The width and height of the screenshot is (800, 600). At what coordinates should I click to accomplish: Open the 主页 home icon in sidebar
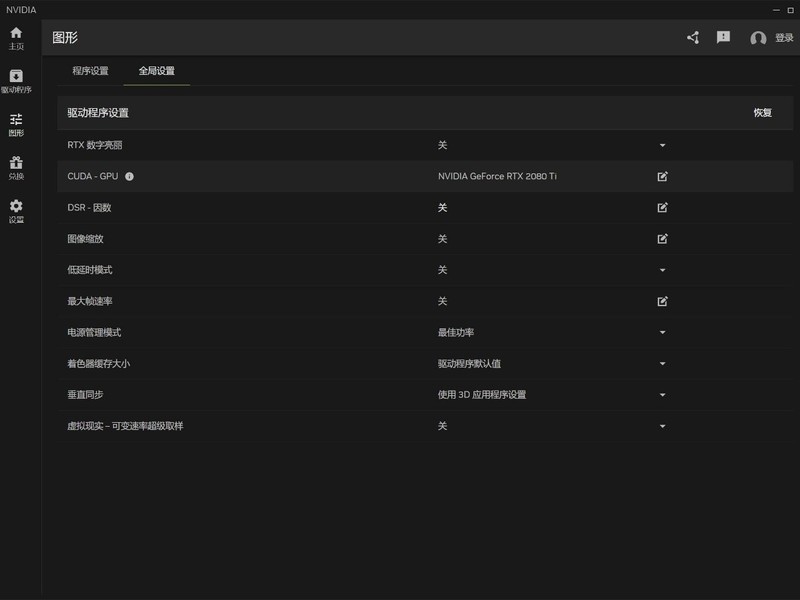pyautogui.click(x=16, y=38)
